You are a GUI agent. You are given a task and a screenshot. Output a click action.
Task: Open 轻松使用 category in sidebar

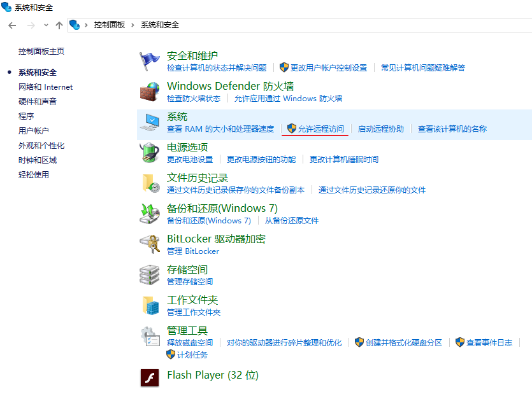[x=34, y=174]
